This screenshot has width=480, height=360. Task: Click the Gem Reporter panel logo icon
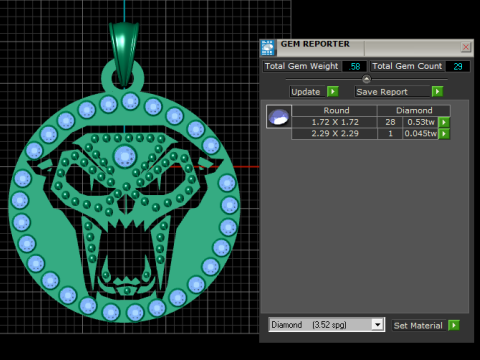point(267,48)
